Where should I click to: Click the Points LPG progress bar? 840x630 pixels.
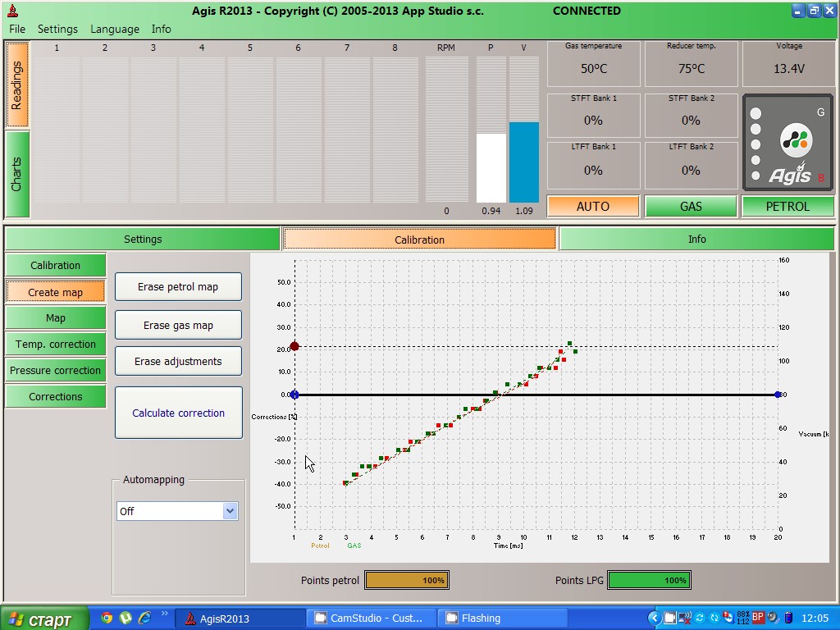click(649, 580)
